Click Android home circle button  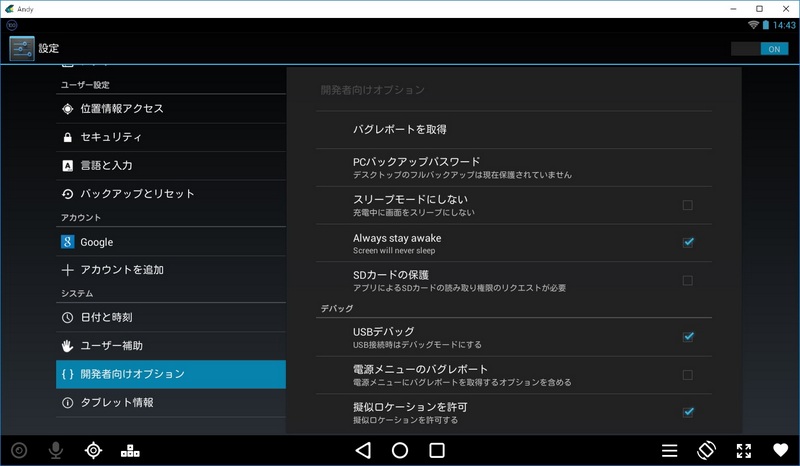[400, 451]
